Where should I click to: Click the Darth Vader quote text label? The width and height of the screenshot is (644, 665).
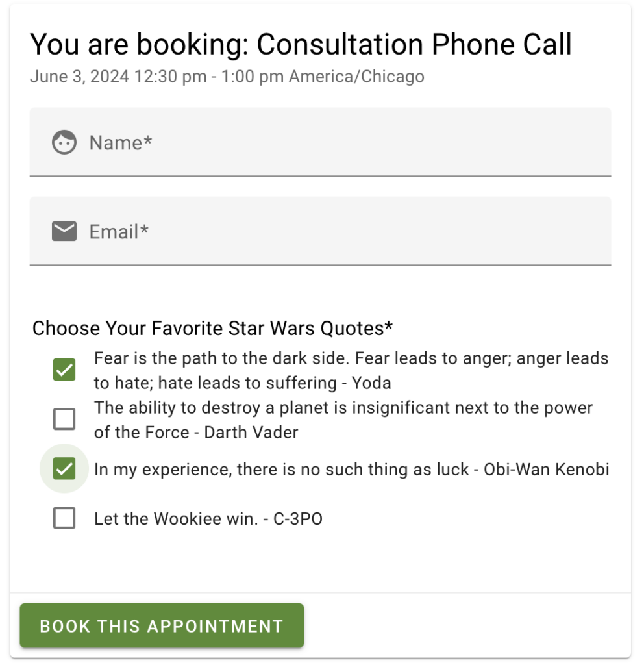point(344,419)
